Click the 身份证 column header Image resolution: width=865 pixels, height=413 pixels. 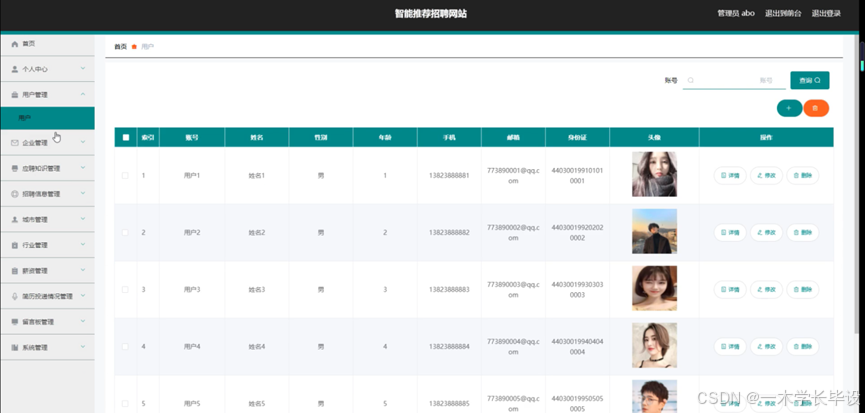click(578, 137)
